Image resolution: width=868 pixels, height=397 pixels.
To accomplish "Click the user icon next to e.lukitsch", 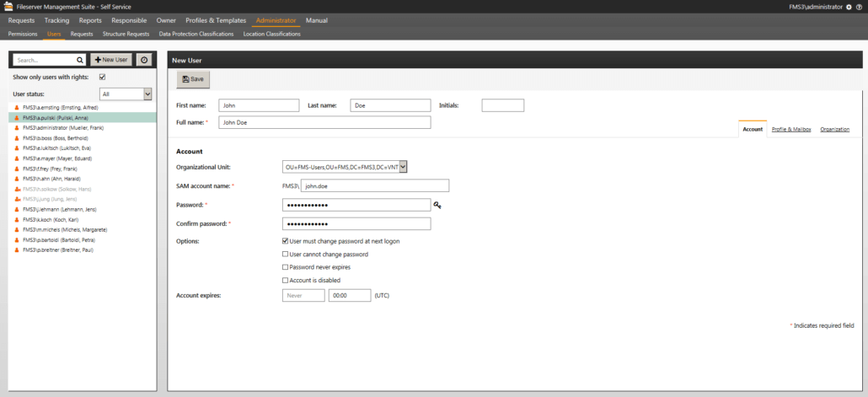I will coord(17,148).
